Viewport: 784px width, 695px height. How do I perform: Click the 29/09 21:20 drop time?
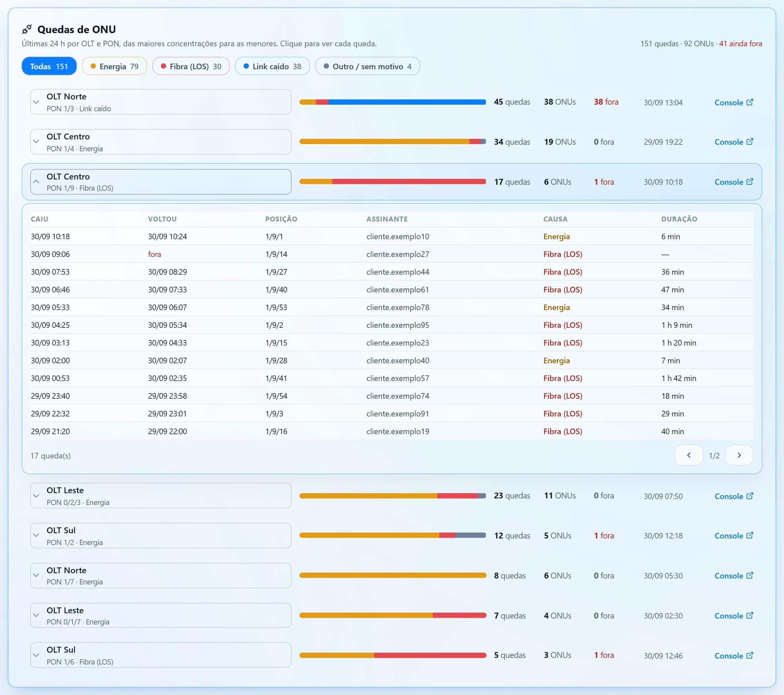click(x=50, y=431)
